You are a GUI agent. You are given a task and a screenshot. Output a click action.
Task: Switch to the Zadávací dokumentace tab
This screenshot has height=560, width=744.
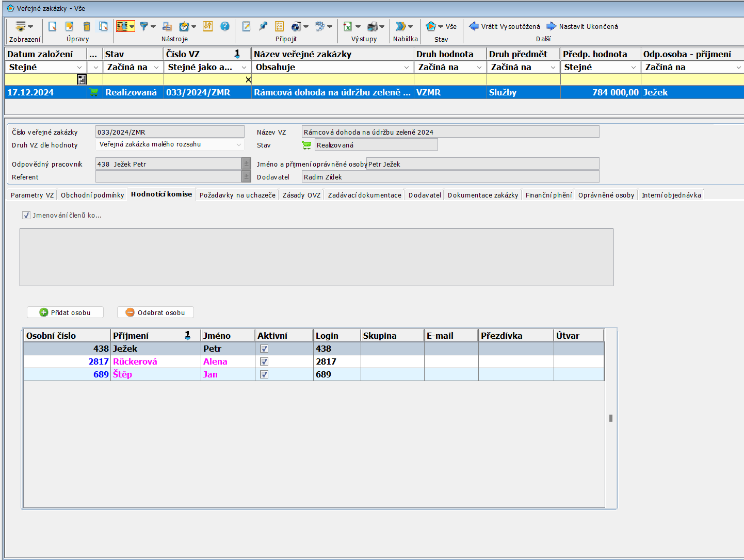[x=364, y=195]
